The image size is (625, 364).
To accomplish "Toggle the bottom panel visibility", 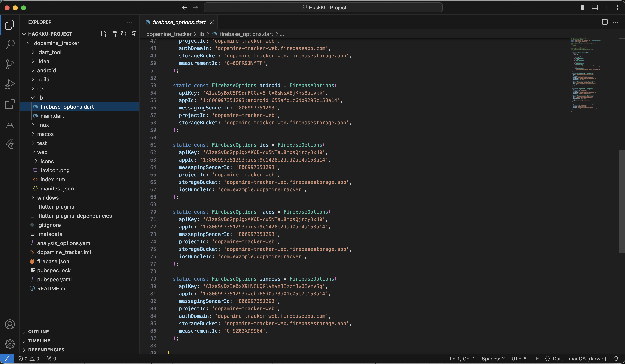I will click(595, 7).
